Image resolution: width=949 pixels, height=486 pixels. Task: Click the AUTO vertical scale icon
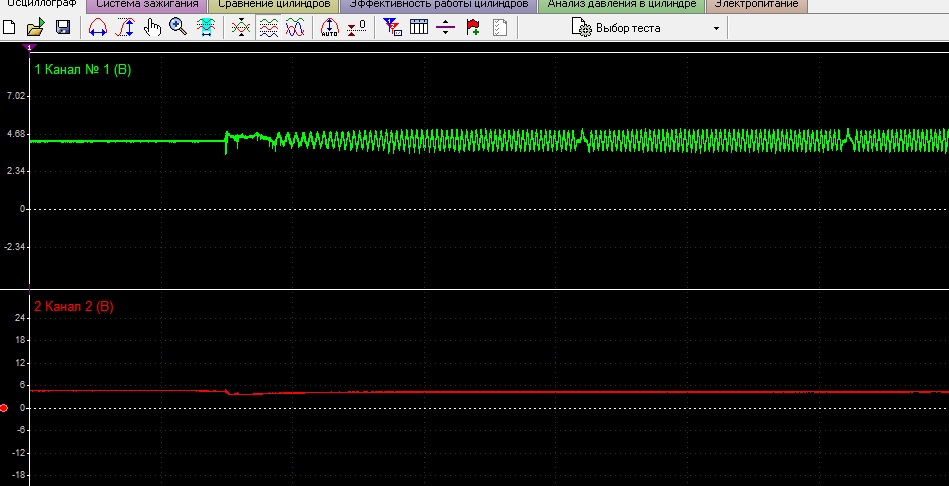(329, 27)
